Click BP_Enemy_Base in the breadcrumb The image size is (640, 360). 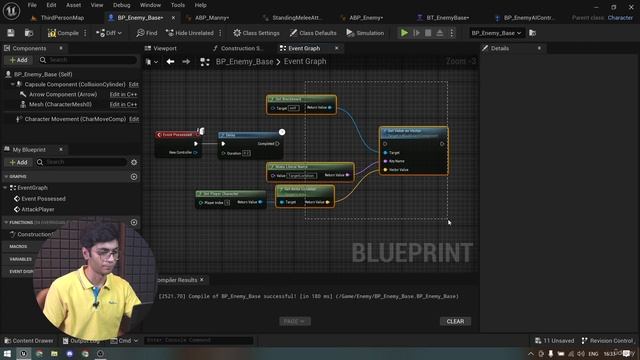244,62
